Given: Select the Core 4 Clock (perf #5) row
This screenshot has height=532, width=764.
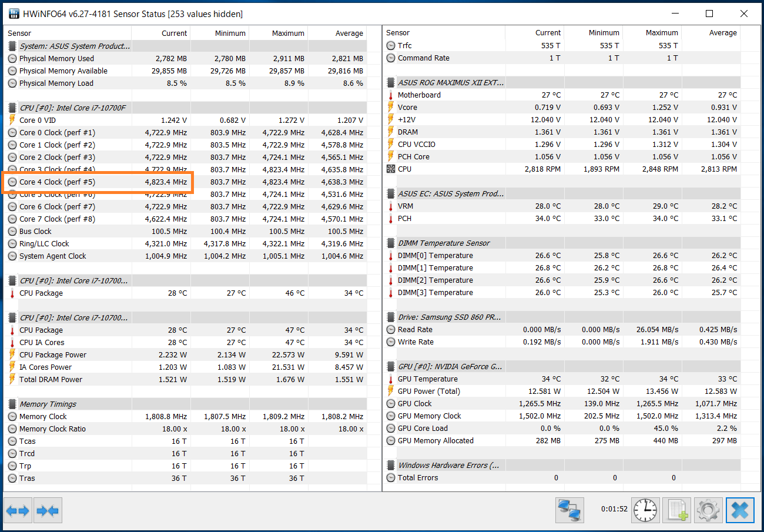Looking at the screenshot, I should 186,182.
